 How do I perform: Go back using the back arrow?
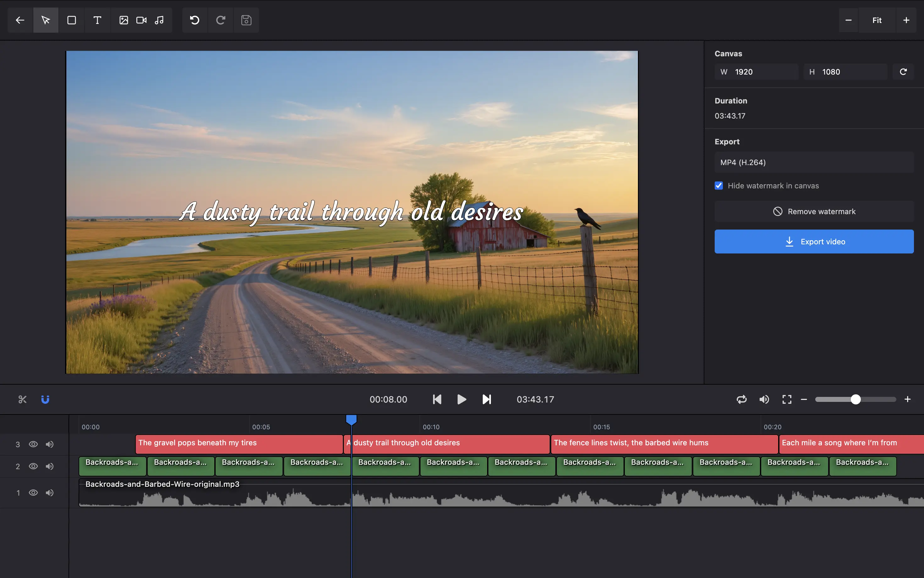(19, 20)
